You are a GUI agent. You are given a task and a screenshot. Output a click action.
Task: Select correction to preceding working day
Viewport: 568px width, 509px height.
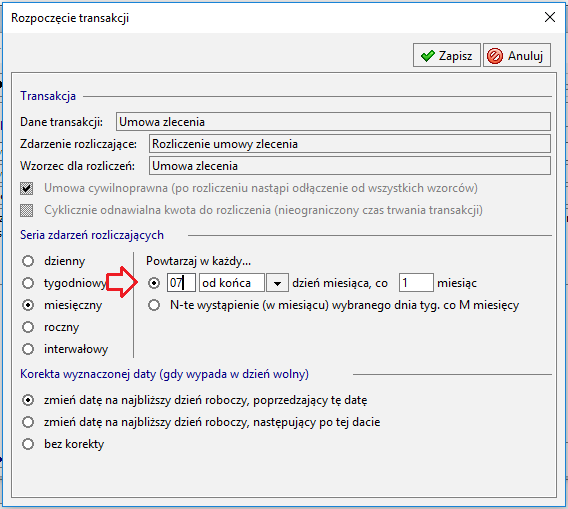28,400
